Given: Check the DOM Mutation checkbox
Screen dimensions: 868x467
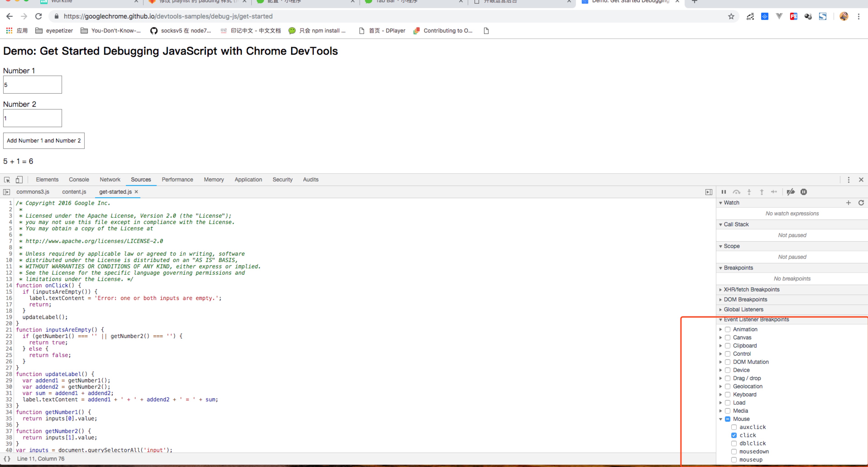Looking at the screenshot, I should pyautogui.click(x=727, y=362).
